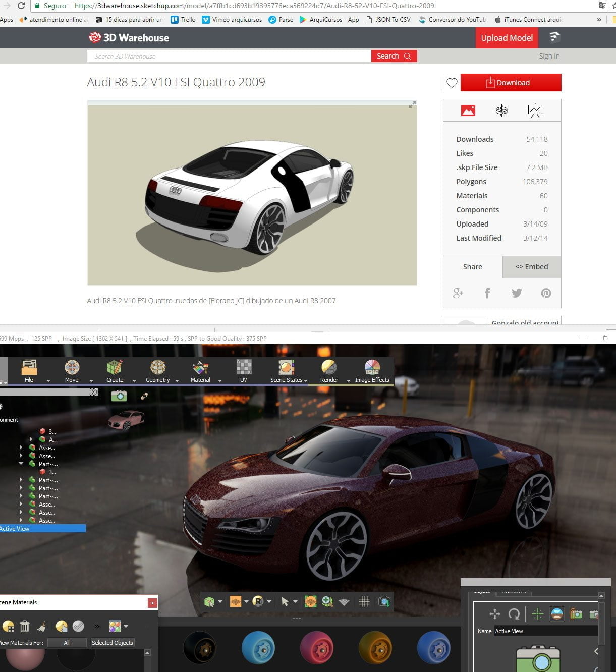Select the Move tool in ribbon

(x=72, y=371)
